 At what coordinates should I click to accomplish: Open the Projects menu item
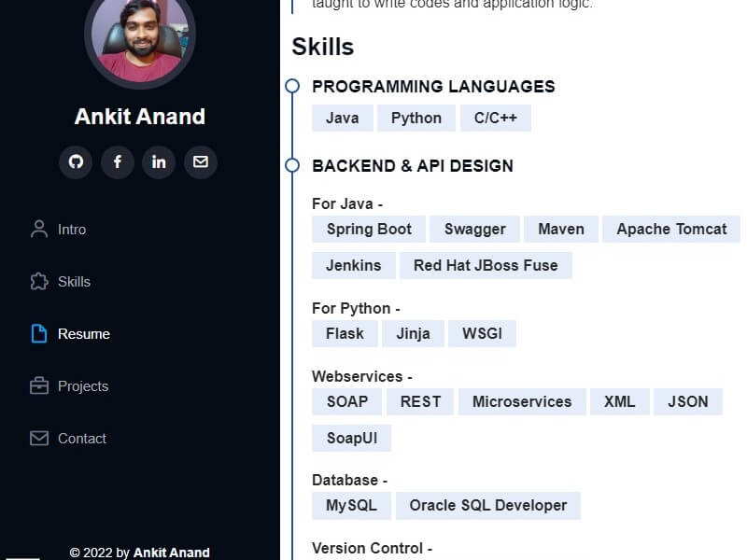83,386
